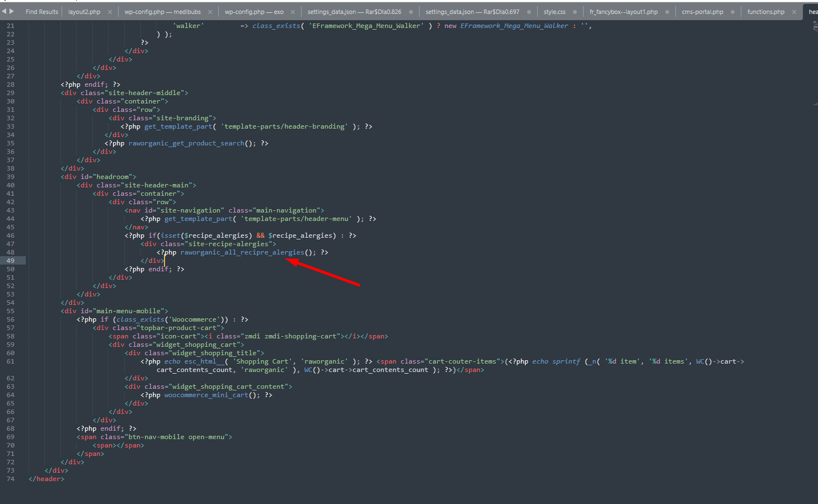Switch to the Find Results tab
Screen dimensions: 818x504
tap(42, 12)
